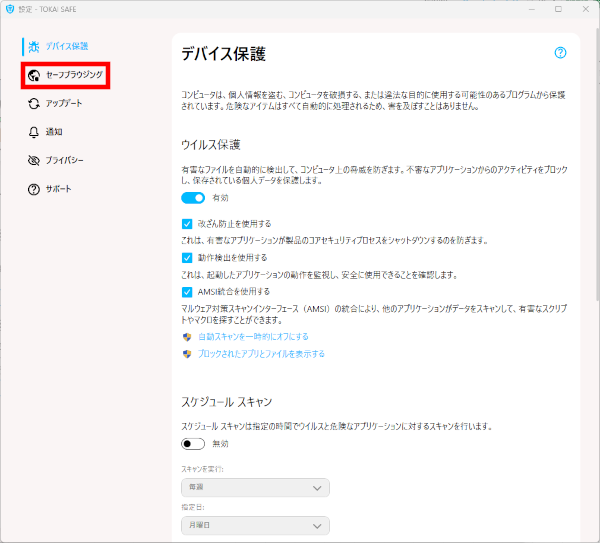Disable the ウイルス保護 toggle switch
The image size is (600, 543).
pos(193,198)
